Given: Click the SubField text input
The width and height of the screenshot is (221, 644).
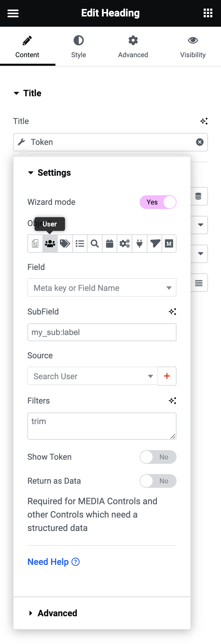Looking at the screenshot, I should 102,332.
